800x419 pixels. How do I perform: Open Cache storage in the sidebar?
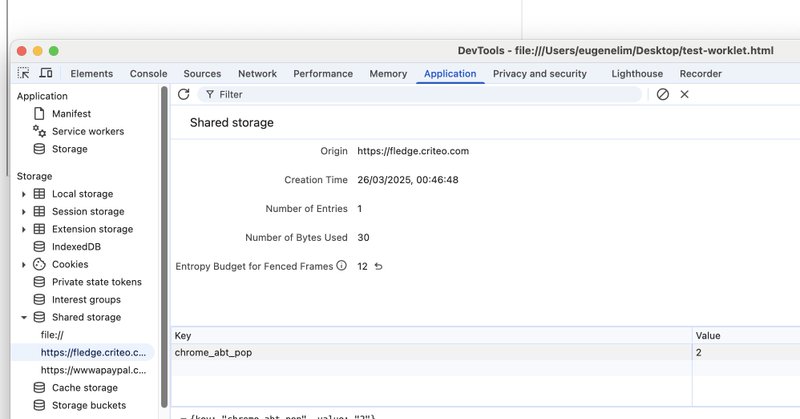tap(85, 388)
